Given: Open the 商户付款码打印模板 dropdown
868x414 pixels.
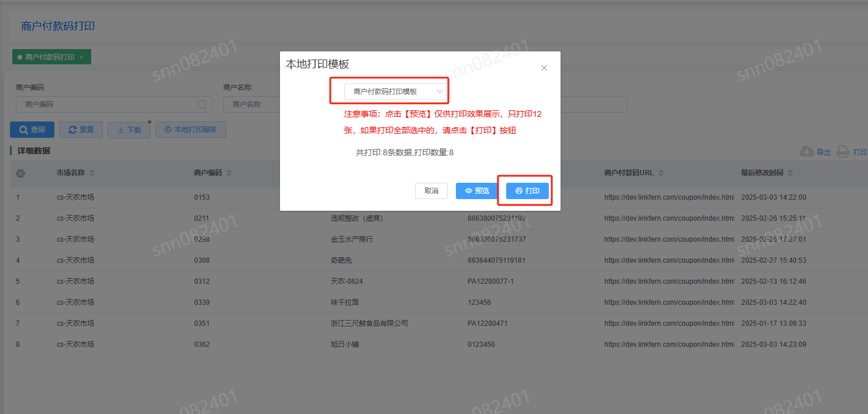Looking at the screenshot, I should point(397,92).
